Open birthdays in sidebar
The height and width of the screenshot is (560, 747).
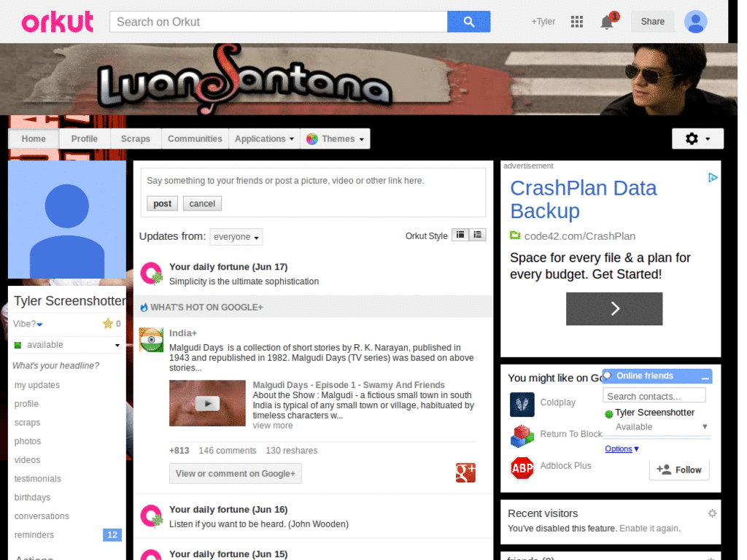coord(32,497)
